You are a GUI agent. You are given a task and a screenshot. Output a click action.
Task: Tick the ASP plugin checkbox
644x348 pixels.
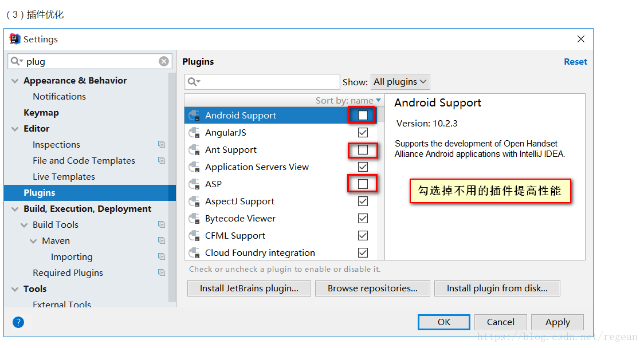coord(363,184)
